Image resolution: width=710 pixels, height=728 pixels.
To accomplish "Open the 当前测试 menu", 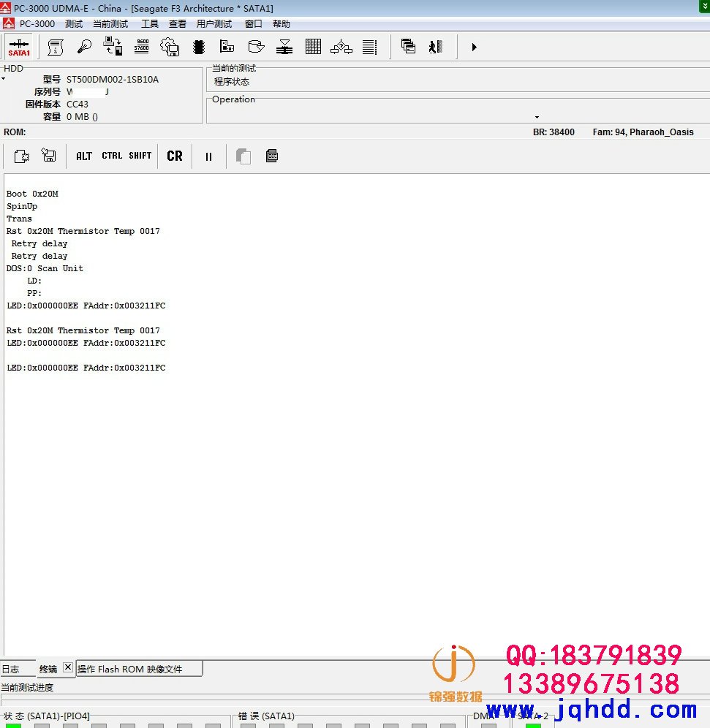I will 110,23.
